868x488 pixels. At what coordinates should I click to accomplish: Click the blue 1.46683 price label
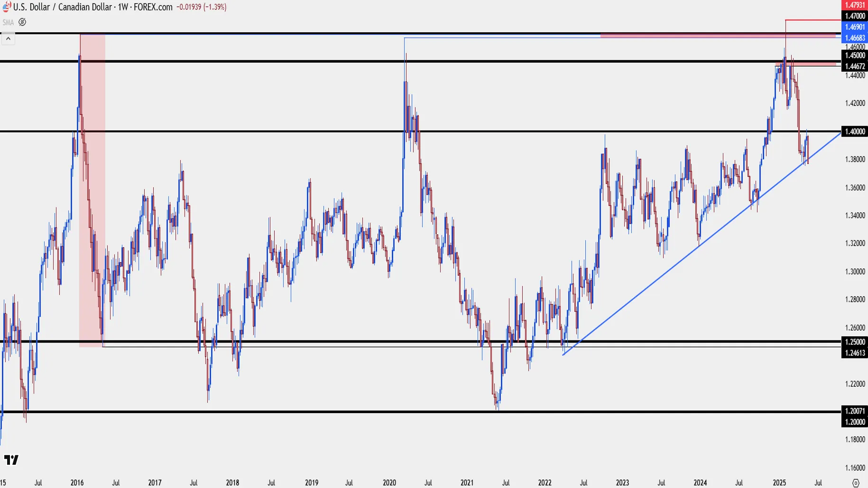(x=855, y=38)
